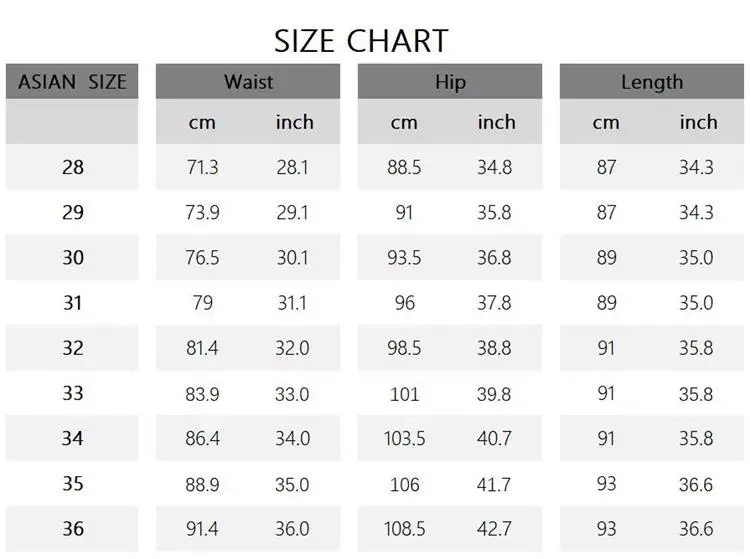The image size is (750, 559).
Task: Click hip value 108.5 cm
Action: tap(404, 528)
